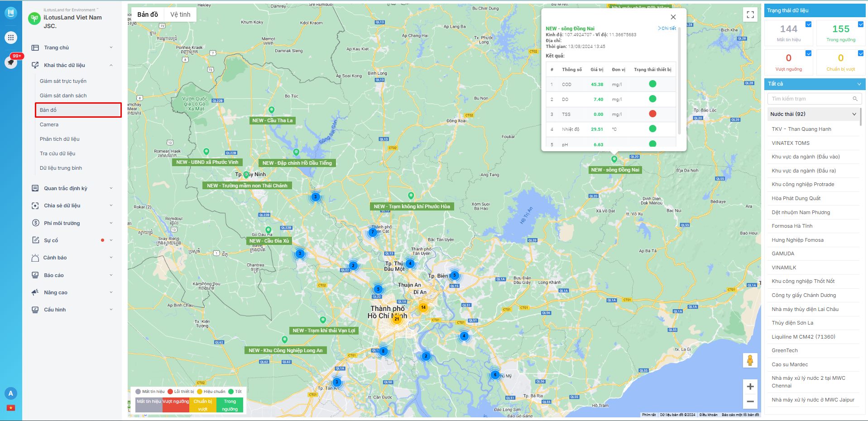Click the green iLotusLand organization logo
The image size is (868, 421).
[x=34, y=19]
